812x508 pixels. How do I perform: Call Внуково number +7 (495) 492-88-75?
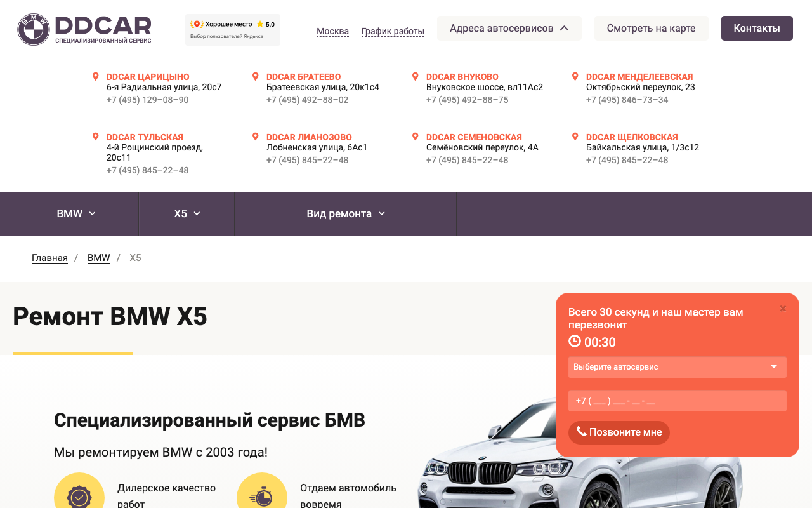(x=467, y=100)
